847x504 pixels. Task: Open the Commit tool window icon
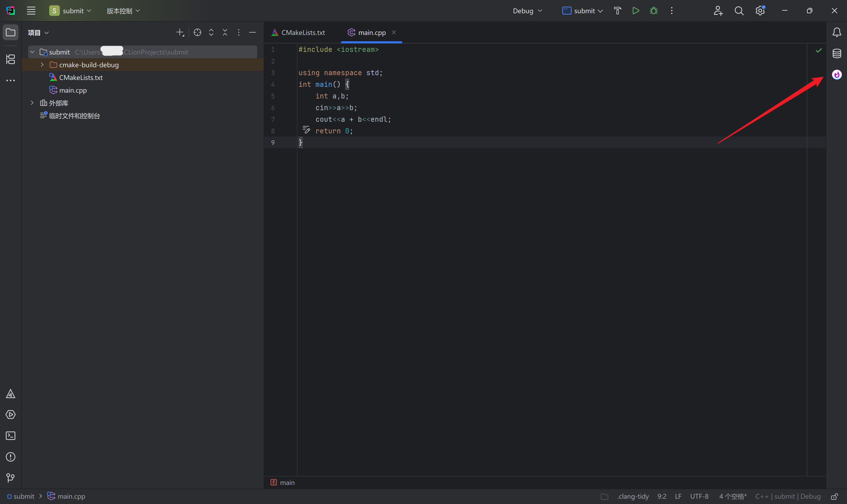click(x=11, y=478)
